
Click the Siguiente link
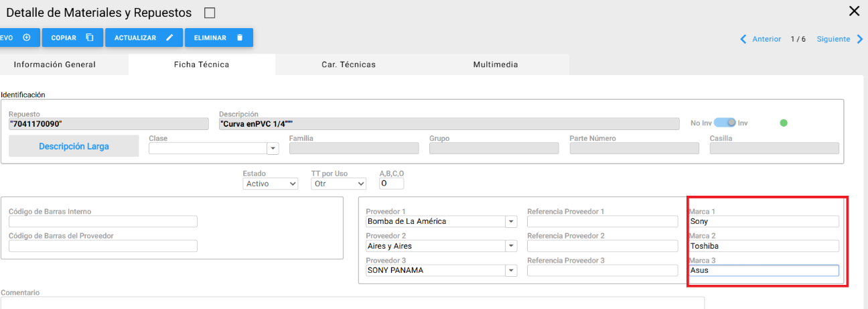(x=833, y=40)
